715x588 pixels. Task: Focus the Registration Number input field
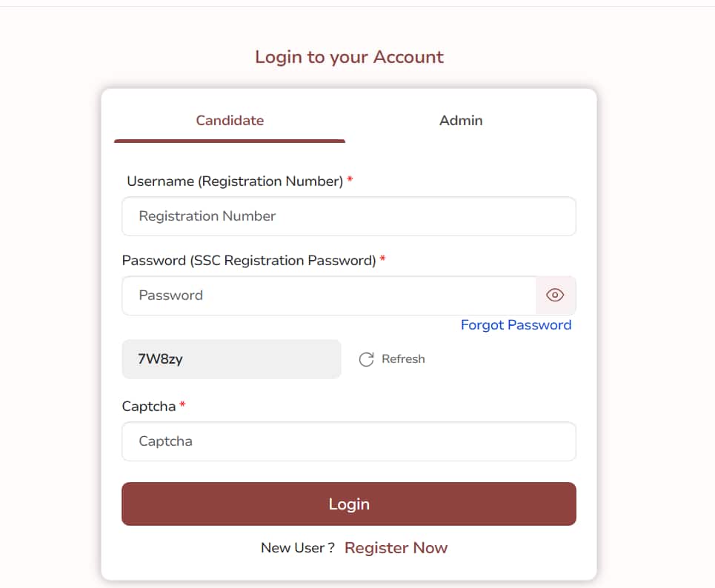tap(348, 216)
